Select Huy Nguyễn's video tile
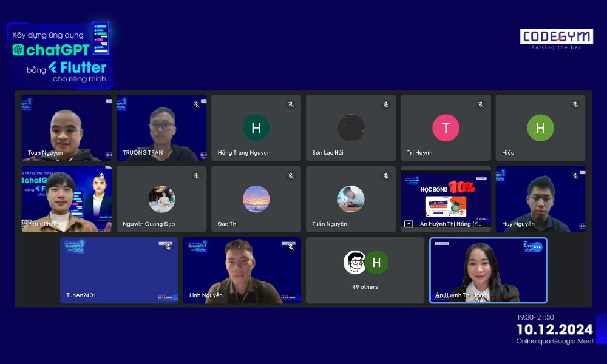The image size is (607, 364). (540, 199)
